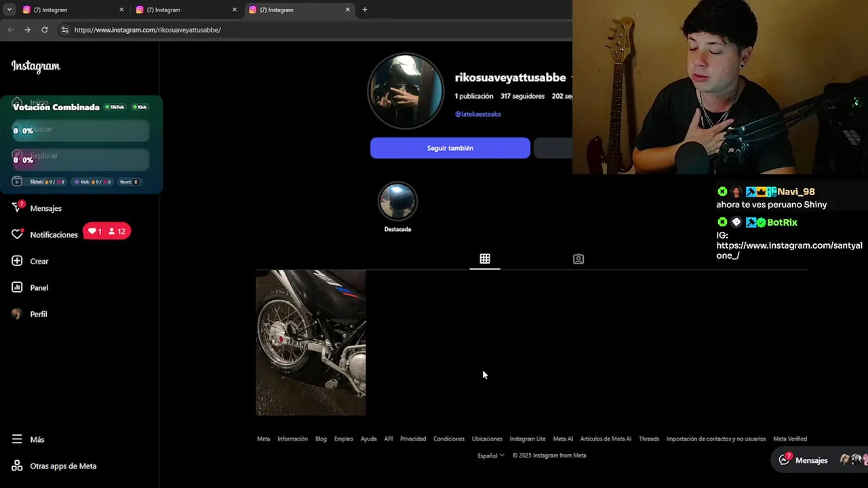Open the Más hamburger menu

(17, 439)
